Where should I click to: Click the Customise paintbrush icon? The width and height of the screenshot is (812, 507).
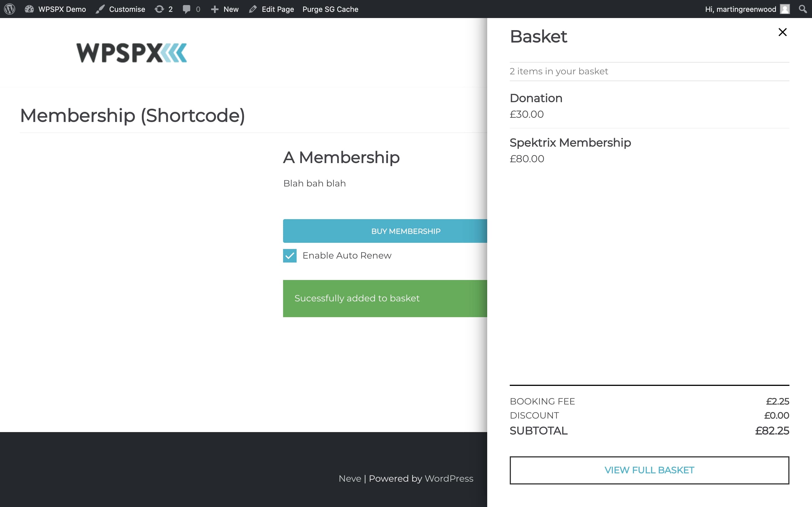pos(100,9)
